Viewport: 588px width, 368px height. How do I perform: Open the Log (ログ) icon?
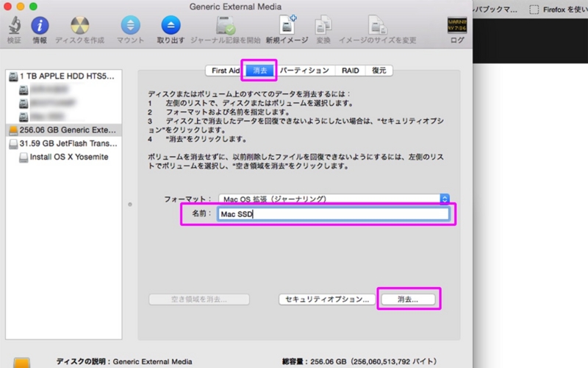coord(457,26)
